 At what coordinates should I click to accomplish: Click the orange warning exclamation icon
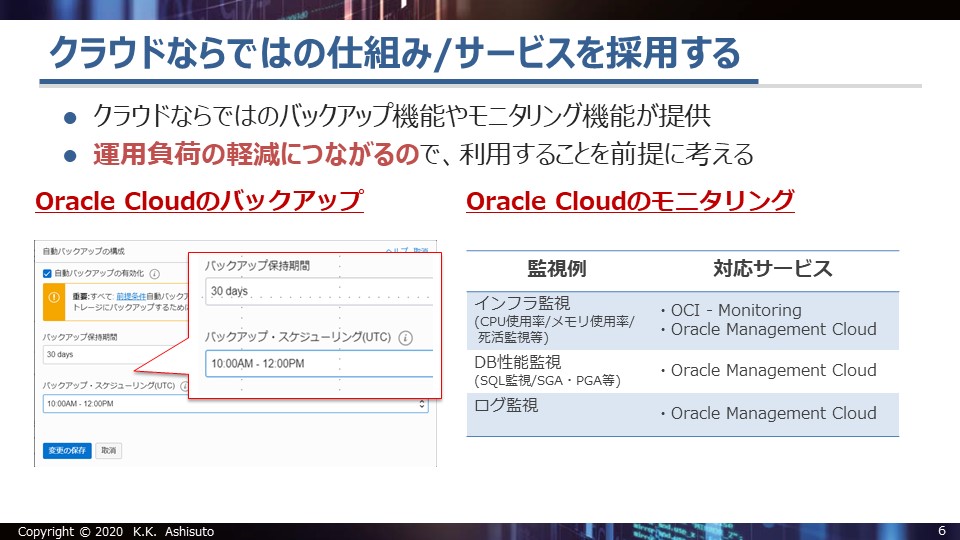point(54,298)
